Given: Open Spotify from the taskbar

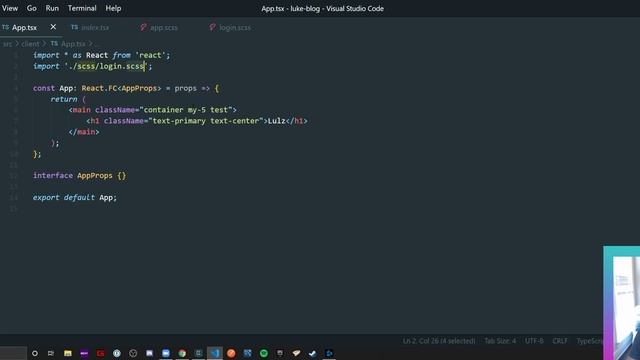Looking at the screenshot, I should tap(264, 353).
